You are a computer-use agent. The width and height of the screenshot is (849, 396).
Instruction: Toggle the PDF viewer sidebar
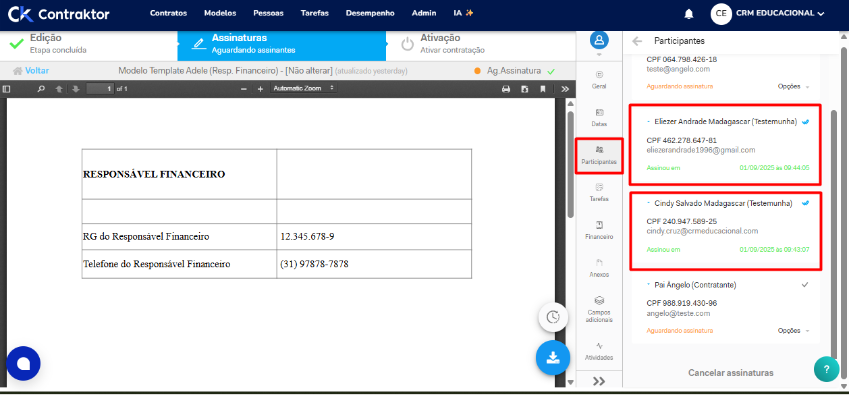pyautogui.click(x=7, y=88)
